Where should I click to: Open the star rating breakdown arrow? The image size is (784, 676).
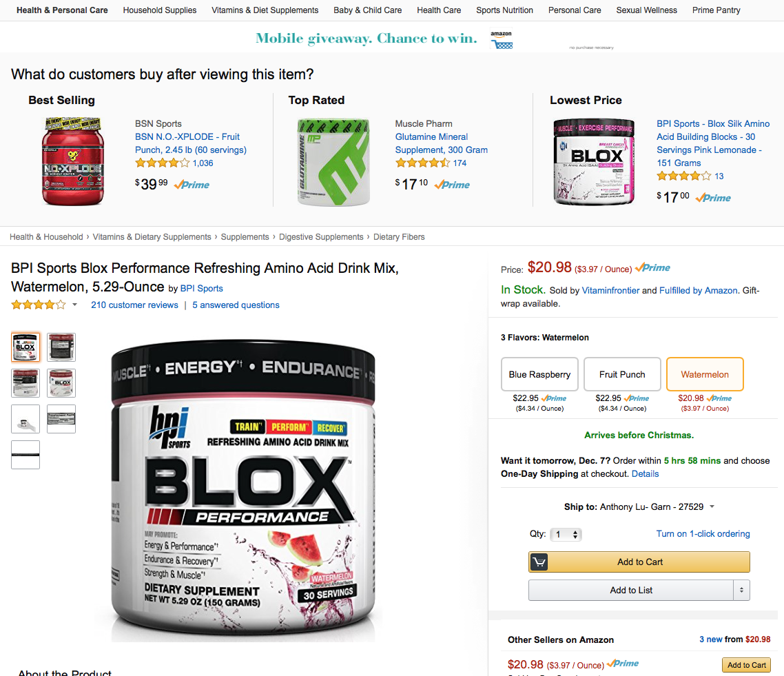(x=74, y=305)
